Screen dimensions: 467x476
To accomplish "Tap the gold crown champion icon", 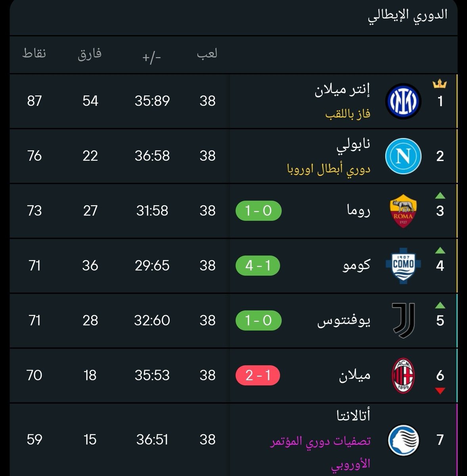I will click(x=440, y=84).
